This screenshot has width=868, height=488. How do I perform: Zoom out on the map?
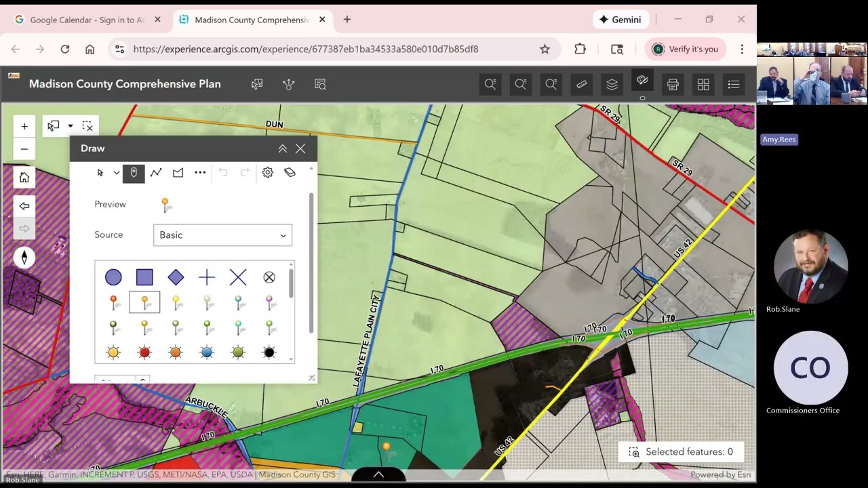point(24,149)
